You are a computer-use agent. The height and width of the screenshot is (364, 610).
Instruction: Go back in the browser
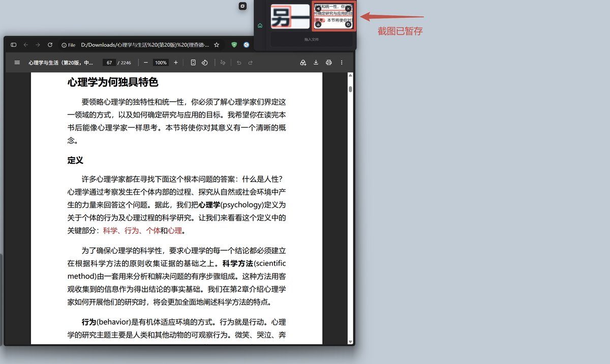tap(26, 45)
